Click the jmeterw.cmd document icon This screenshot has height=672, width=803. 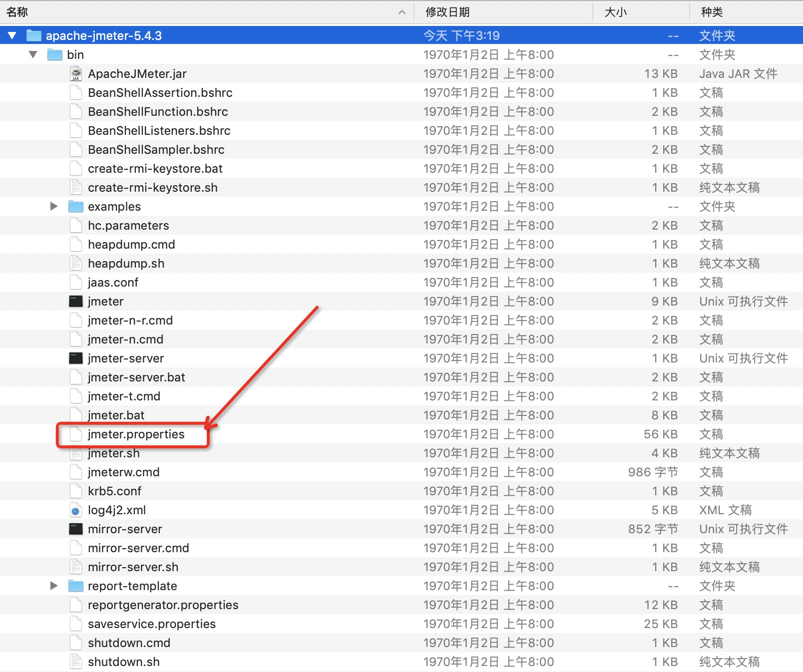point(76,472)
